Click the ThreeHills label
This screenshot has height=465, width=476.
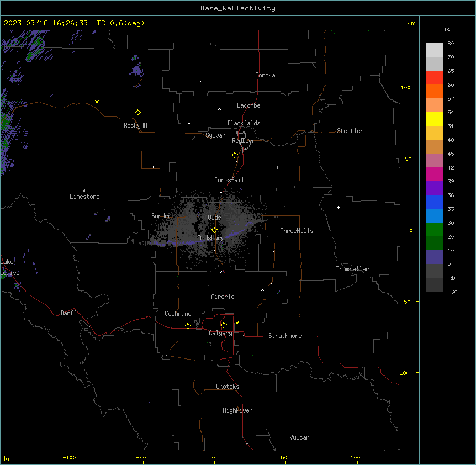(297, 231)
